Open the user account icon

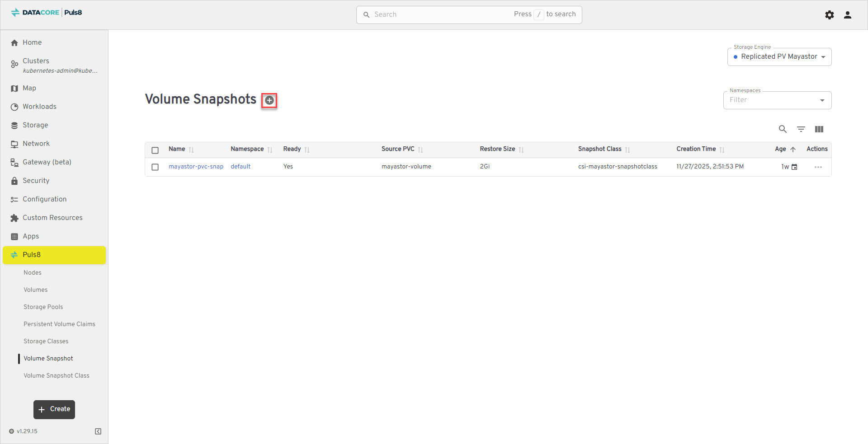(847, 15)
